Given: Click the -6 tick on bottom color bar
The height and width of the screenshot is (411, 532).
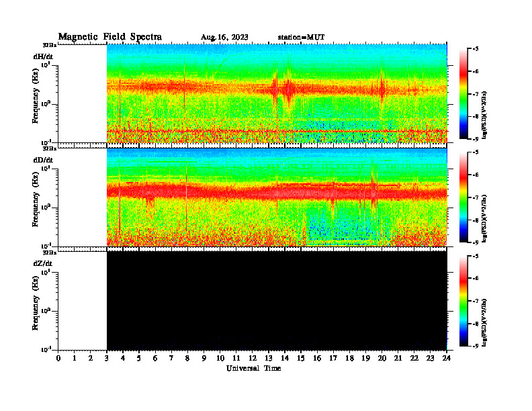Looking at the screenshot, I should (x=476, y=279).
